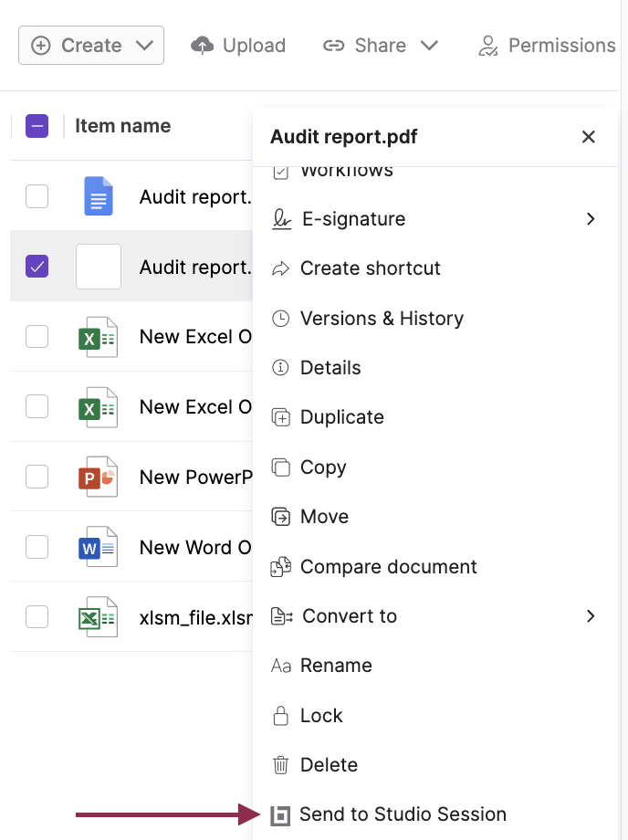Check the New PowerPoint row checkbox
628x840 pixels.
coord(37,477)
